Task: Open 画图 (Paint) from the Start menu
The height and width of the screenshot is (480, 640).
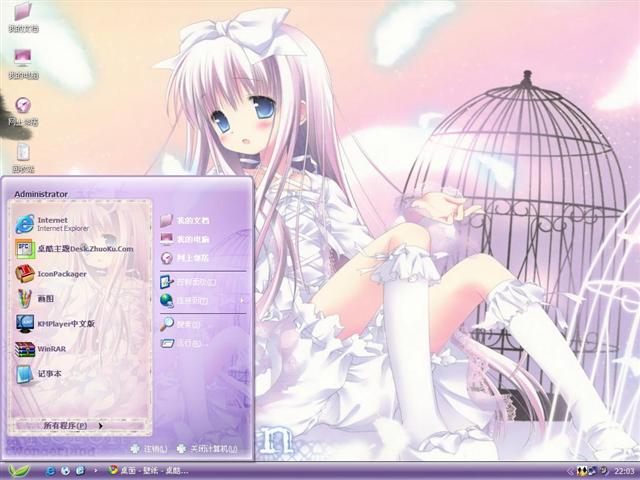Action: 45,298
